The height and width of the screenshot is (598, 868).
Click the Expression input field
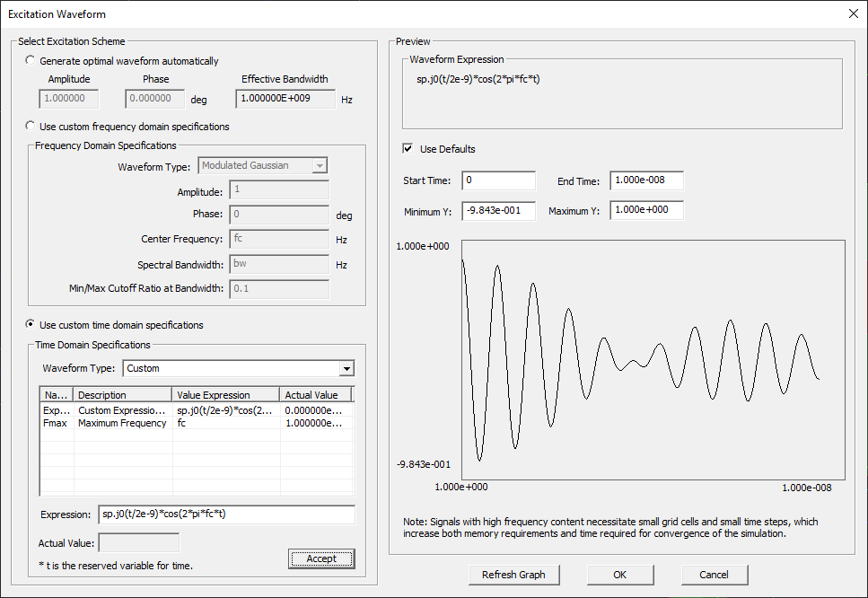tap(226, 514)
